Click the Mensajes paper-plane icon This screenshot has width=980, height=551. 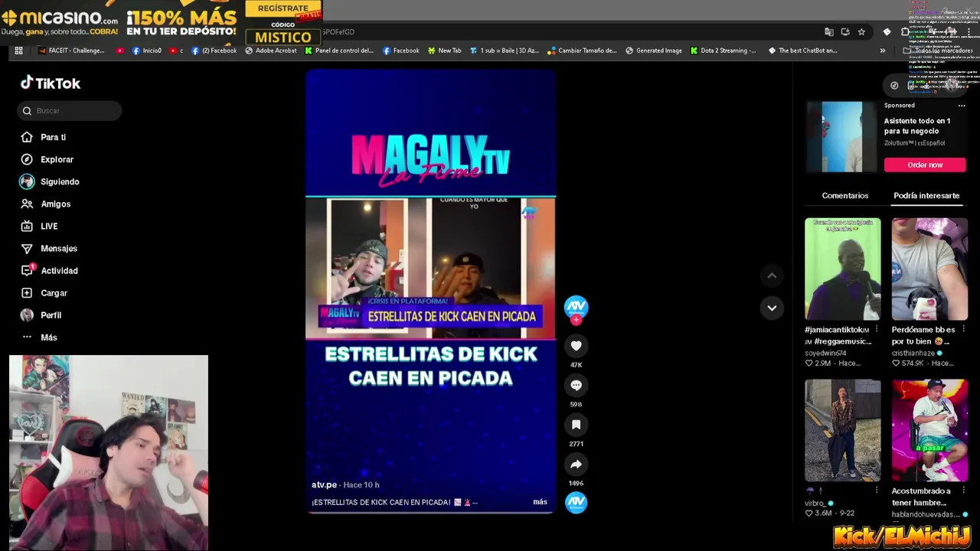(x=27, y=248)
